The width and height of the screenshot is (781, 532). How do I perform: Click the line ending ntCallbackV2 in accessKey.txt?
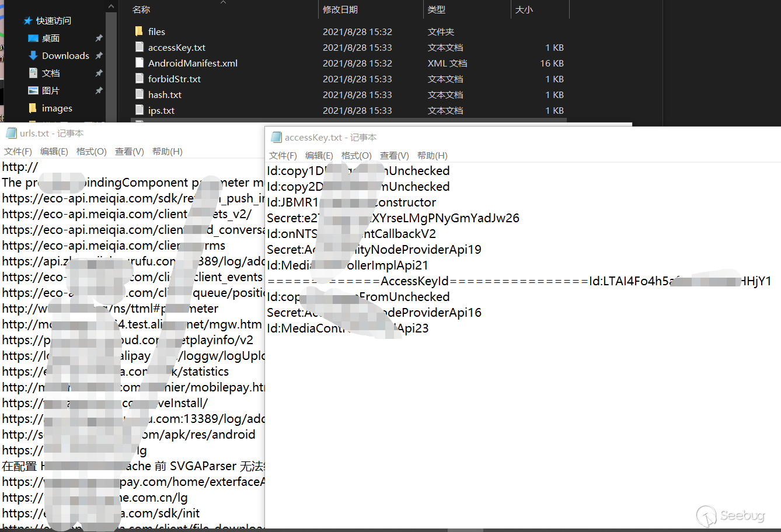[x=351, y=234]
